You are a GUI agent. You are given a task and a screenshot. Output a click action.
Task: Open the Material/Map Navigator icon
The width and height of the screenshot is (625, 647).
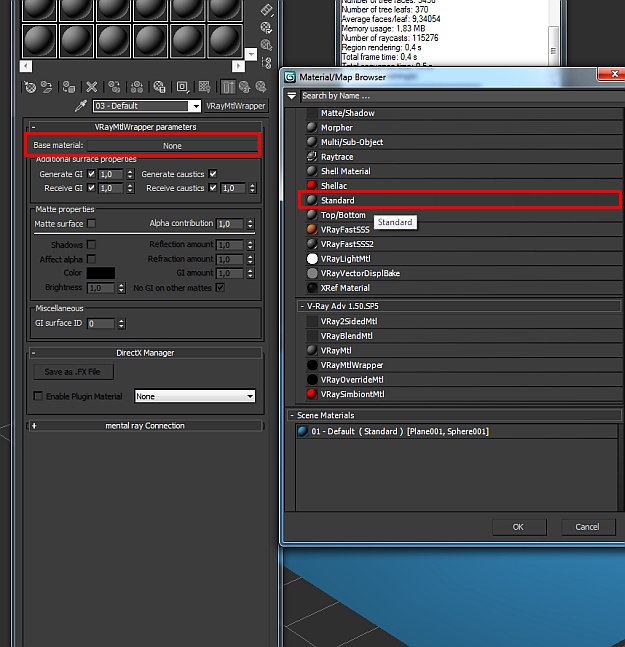tap(267, 63)
